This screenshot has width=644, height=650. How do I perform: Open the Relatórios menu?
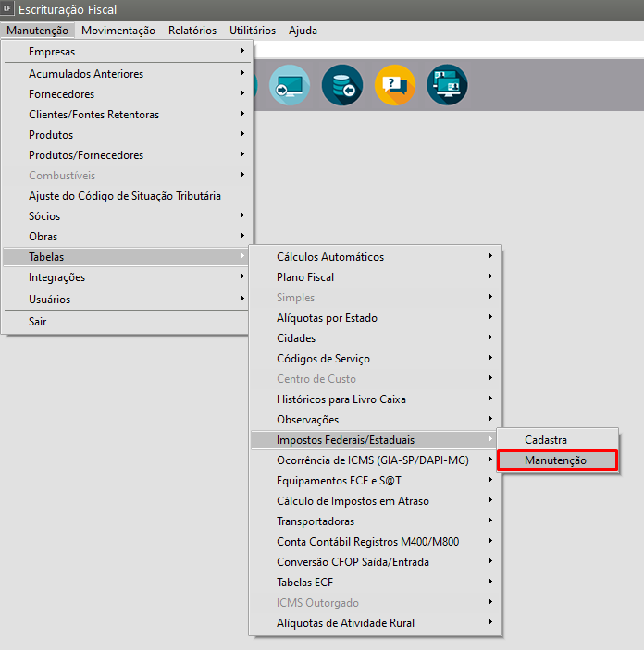[x=192, y=31]
